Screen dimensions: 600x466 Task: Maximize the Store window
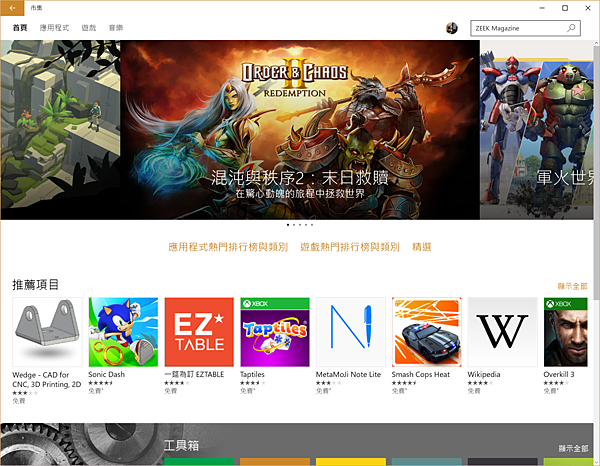[x=565, y=8]
